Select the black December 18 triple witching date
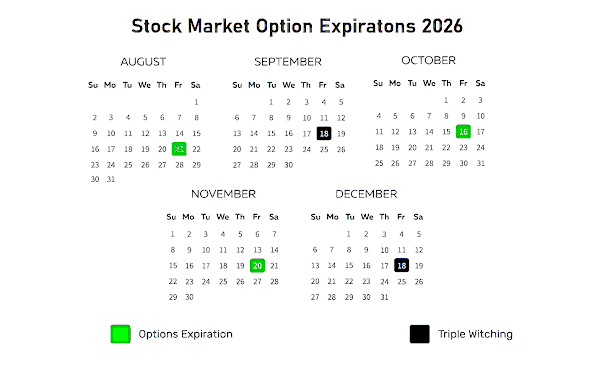 point(401,266)
